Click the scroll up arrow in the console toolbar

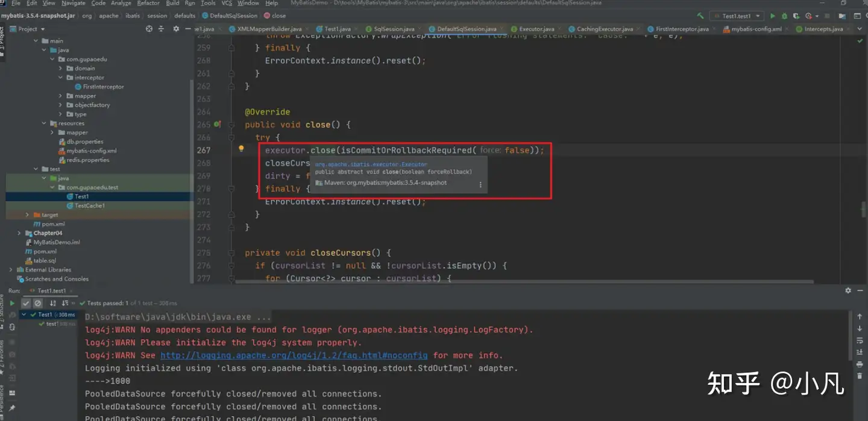click(860, 316)
